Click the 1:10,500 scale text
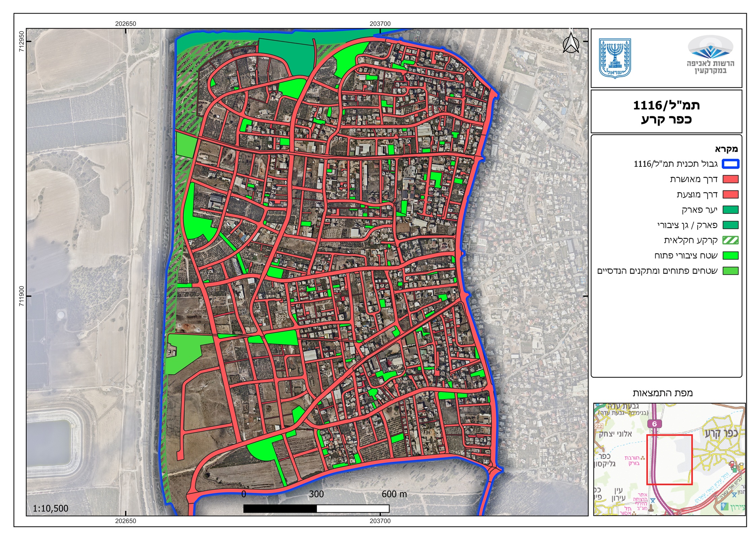 point(51,508)
